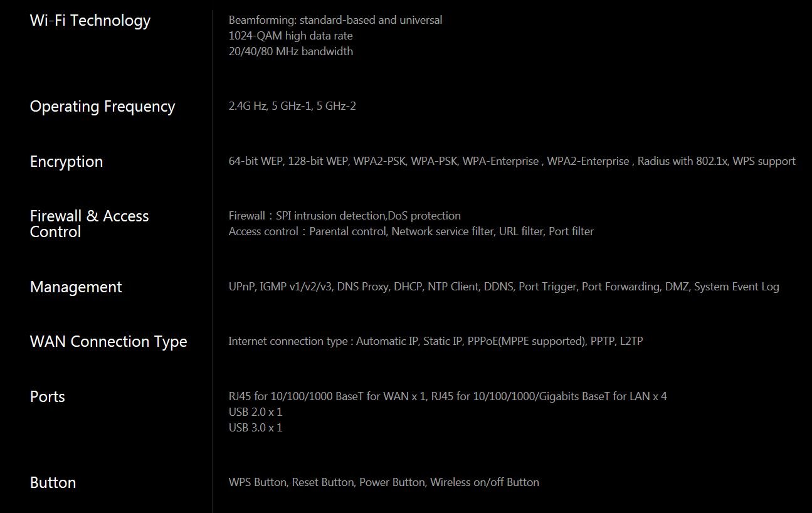812x513 pixels.
Task: Select the Operating Frequency label
Action: pyautogui.click(x=102, y=107)
